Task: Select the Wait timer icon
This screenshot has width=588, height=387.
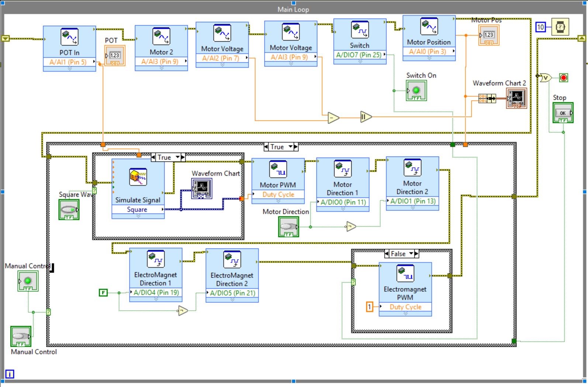Action: click(x=560, y=27)
